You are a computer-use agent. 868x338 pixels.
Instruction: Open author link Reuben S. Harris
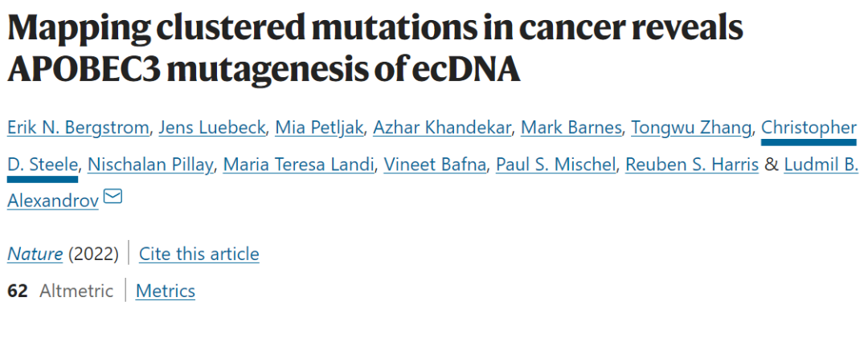click(691, 165)
